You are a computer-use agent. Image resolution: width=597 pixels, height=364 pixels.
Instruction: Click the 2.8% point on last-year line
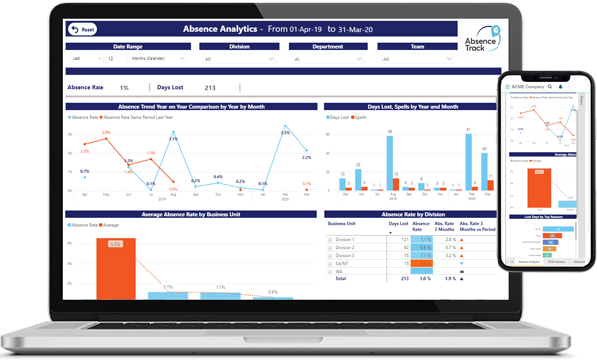tap(106, 139)
